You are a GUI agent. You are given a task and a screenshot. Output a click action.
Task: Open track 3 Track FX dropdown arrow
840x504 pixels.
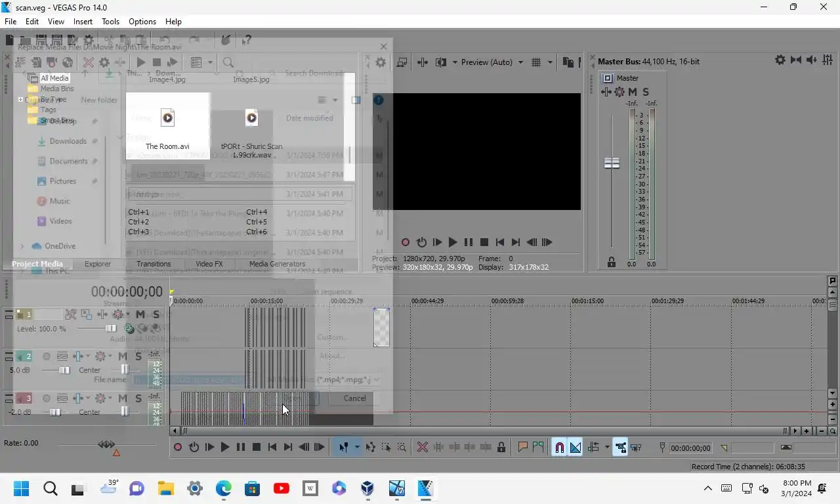click(x=87, y=398)
